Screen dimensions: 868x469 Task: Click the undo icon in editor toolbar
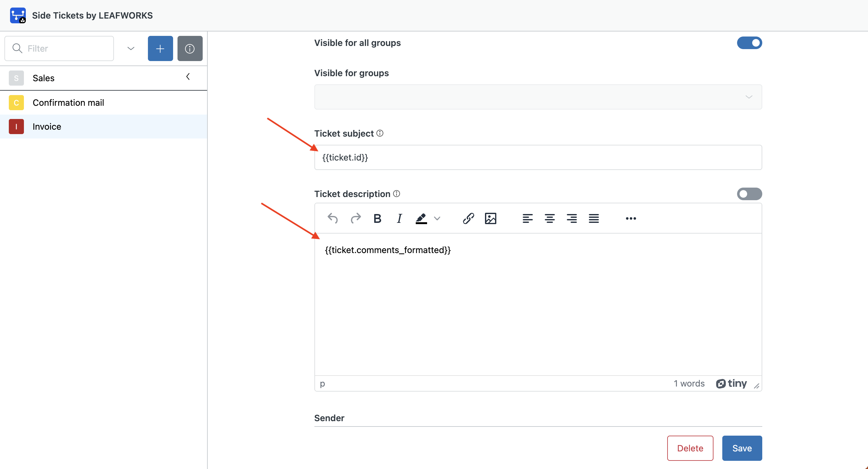pos(333,218)
